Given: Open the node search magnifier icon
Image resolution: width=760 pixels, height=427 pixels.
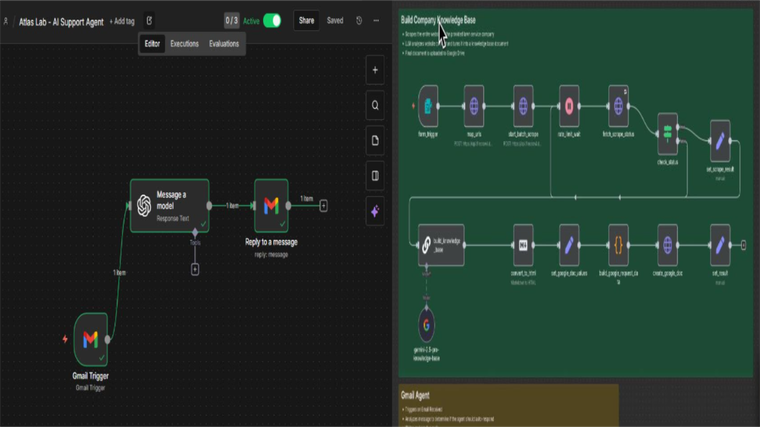Looking at the screenshot, I should pos(375,105).
